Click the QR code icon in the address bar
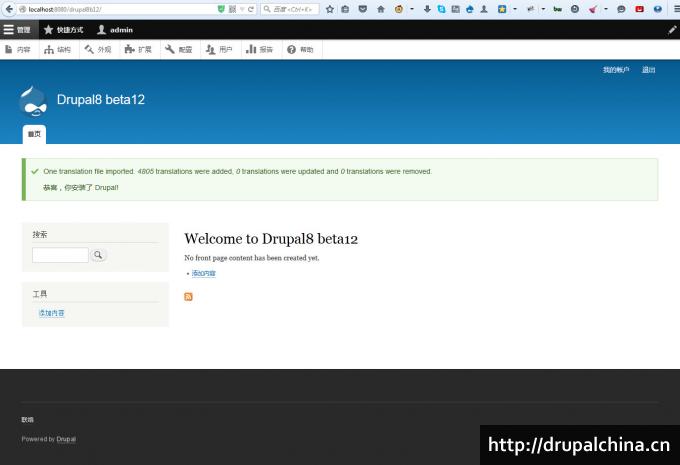This screenshot has width=680, height=465. pyautogui.click(x=232, y=9)
